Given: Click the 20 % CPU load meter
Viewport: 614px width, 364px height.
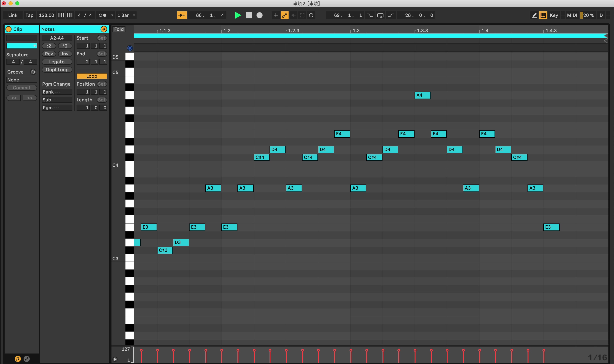Looking at the screenshot, I should [x=588, y=15].
